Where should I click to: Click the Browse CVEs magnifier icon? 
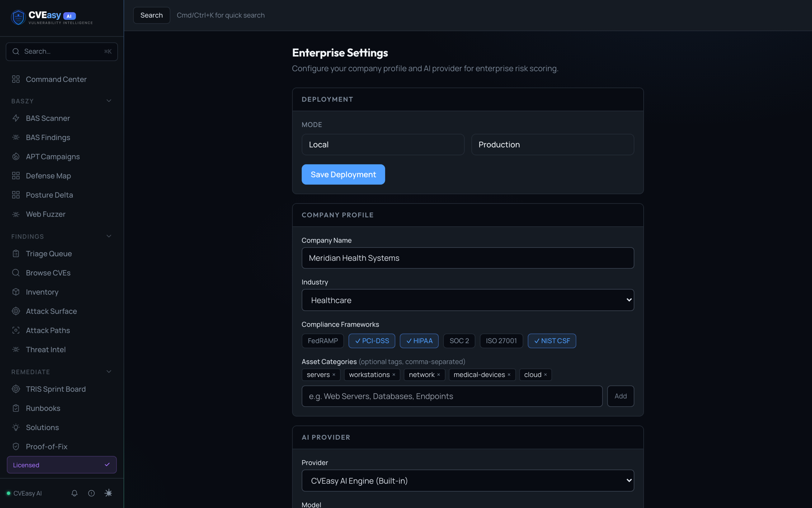[x=16, y=273]
